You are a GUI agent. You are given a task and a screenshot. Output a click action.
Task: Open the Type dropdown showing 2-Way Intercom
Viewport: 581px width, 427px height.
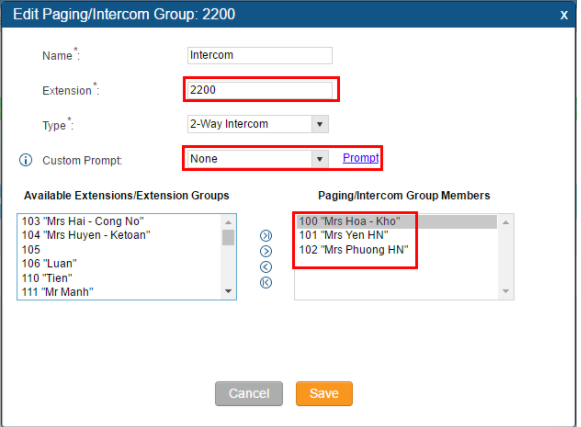pyautogui.click(x=258, y=124)
